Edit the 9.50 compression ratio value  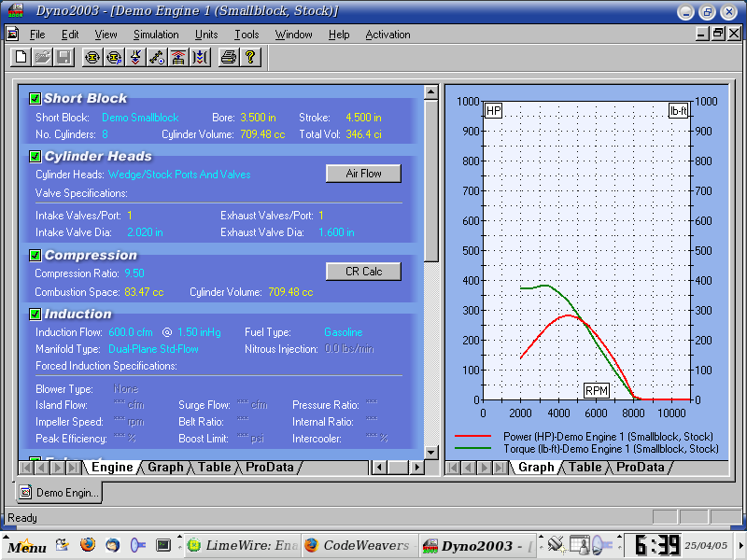pos(134,273)
